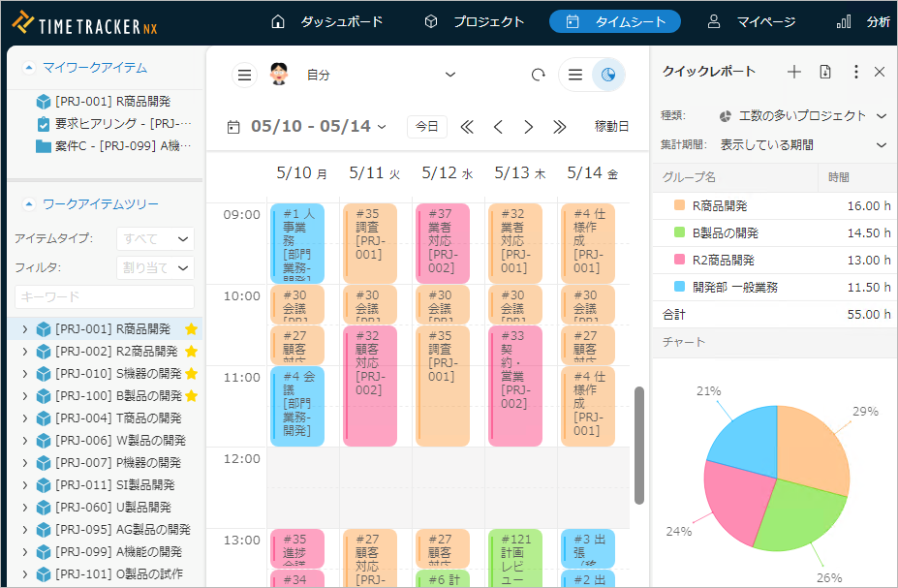Switch to the プロジェクト tab

coord(475,21)
